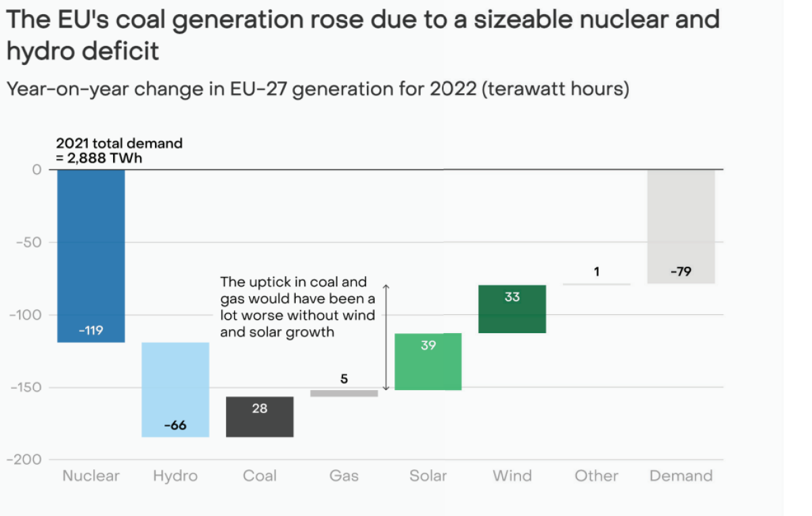Viewport: 812px width, 516px height.
Task: Click the dark gray Coal bar
Action: click(x=260, y=416)
